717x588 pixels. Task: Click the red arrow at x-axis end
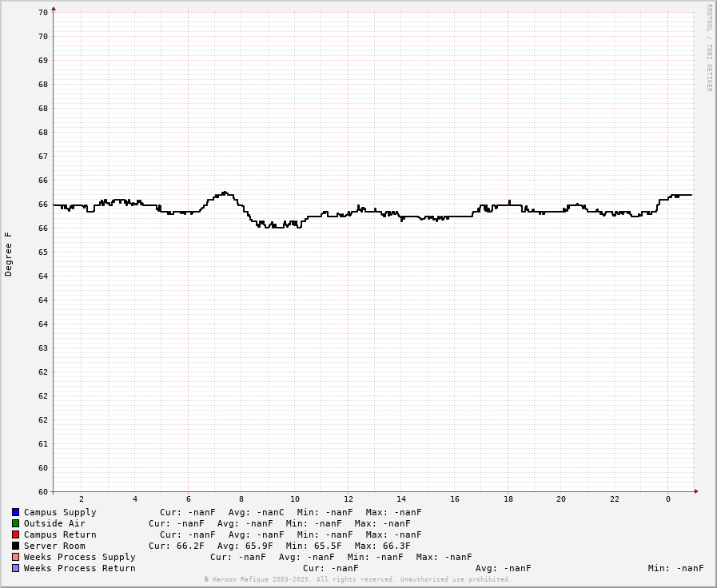(696, 491)
